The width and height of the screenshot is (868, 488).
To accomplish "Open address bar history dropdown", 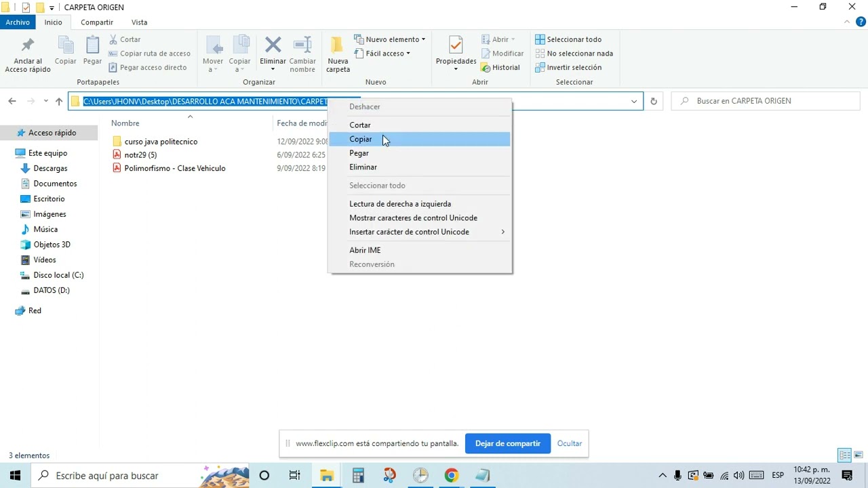I will point(634,101).
